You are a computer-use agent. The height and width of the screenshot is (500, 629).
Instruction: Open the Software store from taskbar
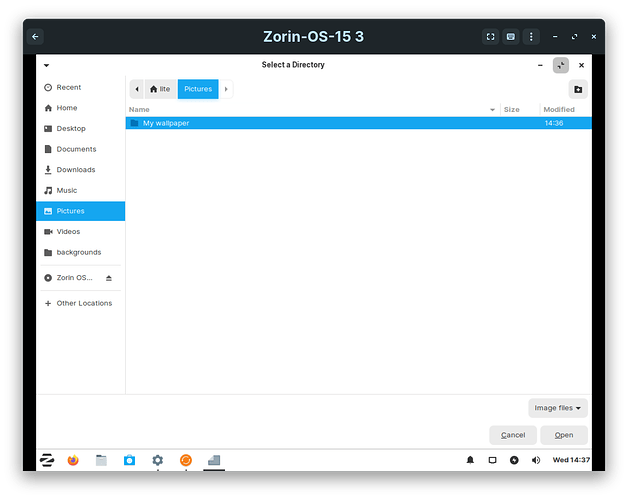coord(129,460)
